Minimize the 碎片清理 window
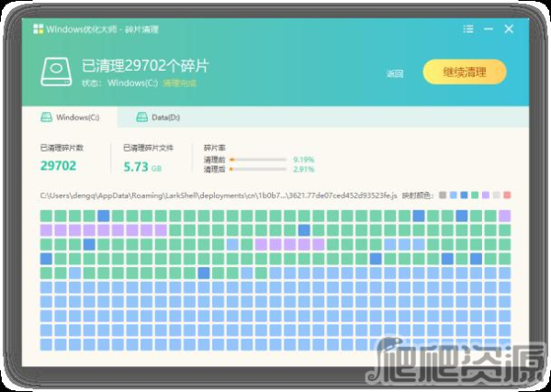Viewport: 551px width, 392px height. (x=489, y=28)
